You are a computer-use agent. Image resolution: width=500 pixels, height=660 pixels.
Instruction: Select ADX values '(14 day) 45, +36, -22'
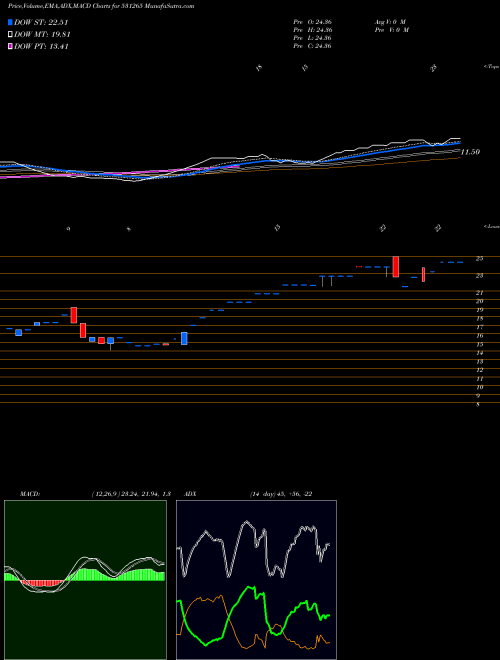point(281,494)
